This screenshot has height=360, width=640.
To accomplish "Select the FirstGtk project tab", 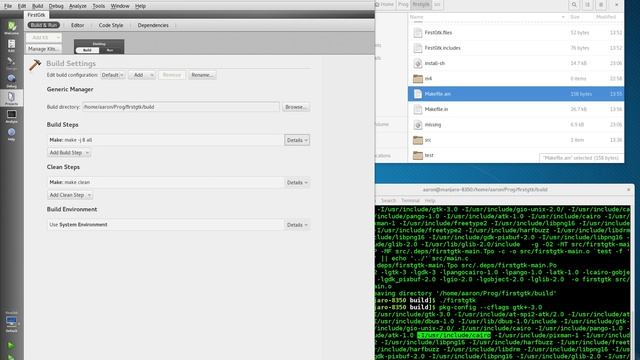I will coord(36,15).
